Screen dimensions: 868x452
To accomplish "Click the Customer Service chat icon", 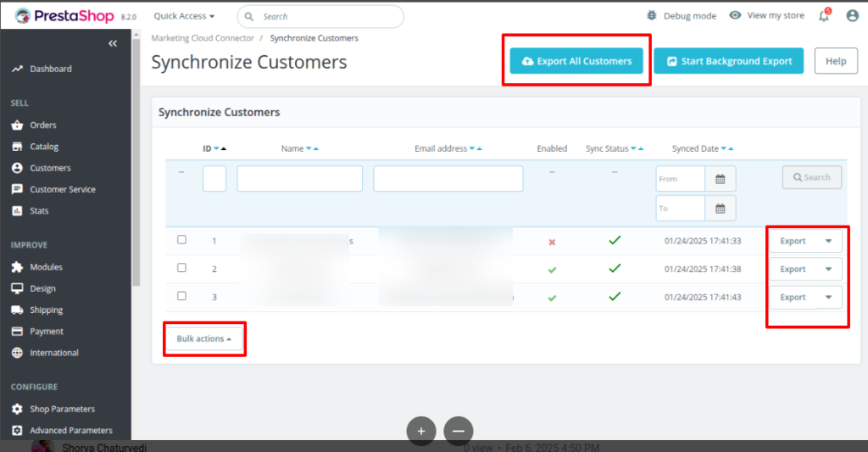I will 17,189.
